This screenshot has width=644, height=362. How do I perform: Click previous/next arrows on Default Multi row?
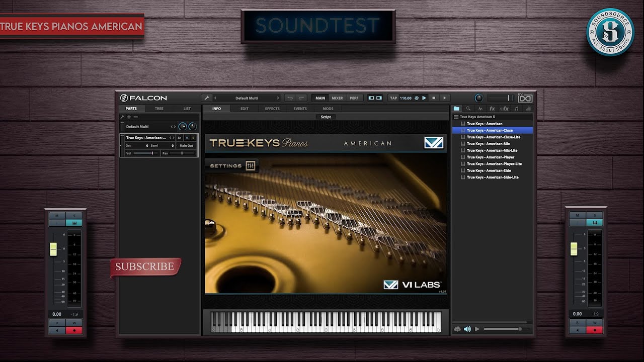(x=173, y=127)
